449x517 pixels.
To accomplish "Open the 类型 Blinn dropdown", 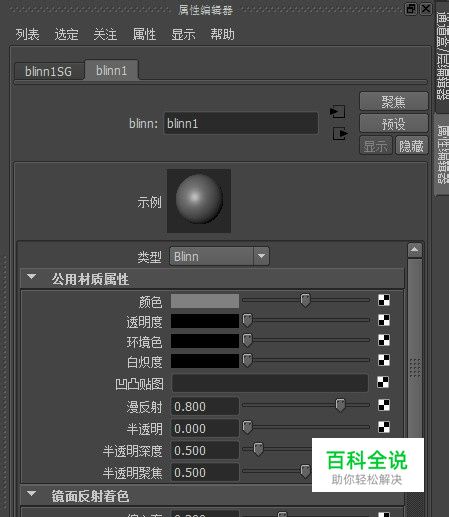I will 219,256.
